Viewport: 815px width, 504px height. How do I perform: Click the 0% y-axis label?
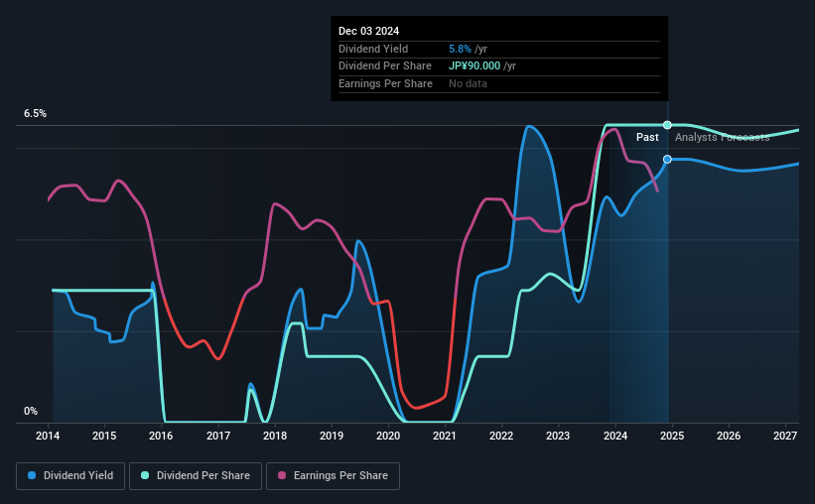31,411
